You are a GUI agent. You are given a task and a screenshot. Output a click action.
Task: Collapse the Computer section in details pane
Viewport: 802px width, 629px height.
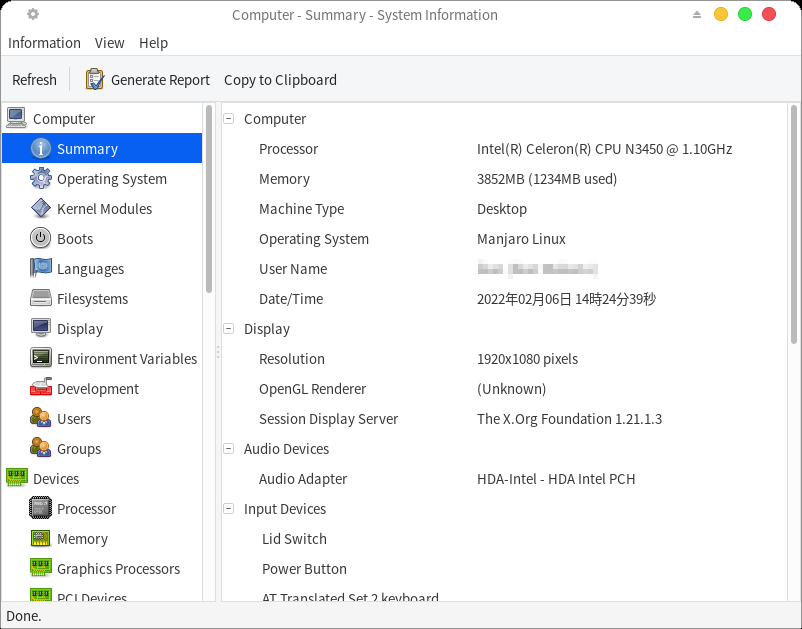[x=229, y=119]
